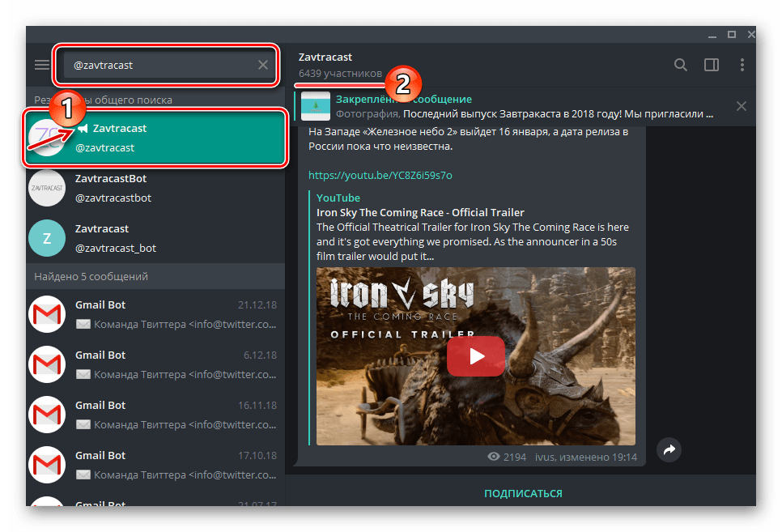Click the ivus, изменено 19:14 timestamp

[x=586, y=458]
